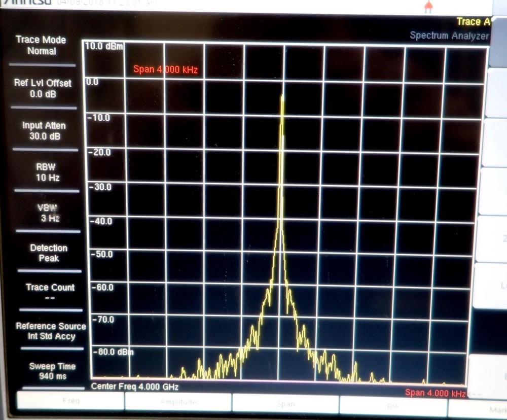Select the Trace Mode Normal setting

pyautogui.click(x=42, y=45)
